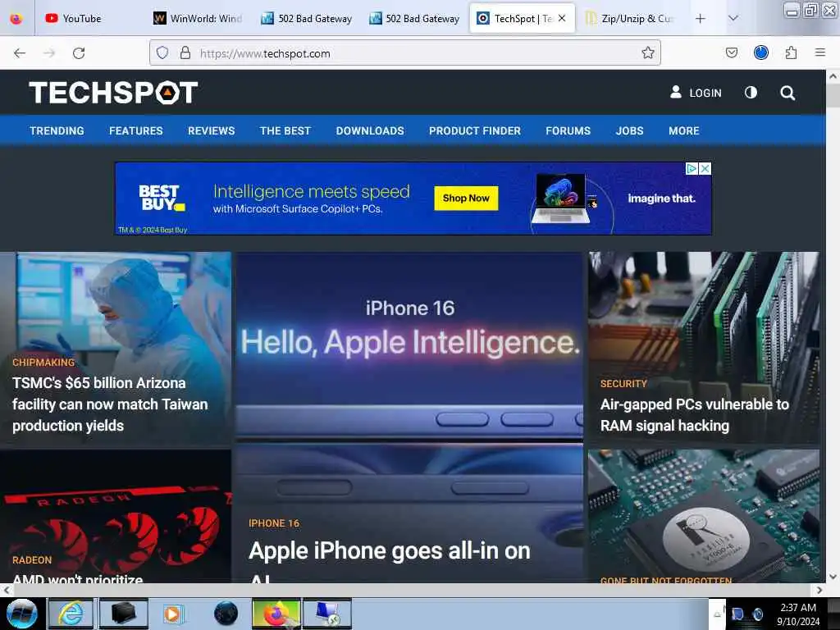
Task: Open THE BEST menu
Action: click(285, 130)
